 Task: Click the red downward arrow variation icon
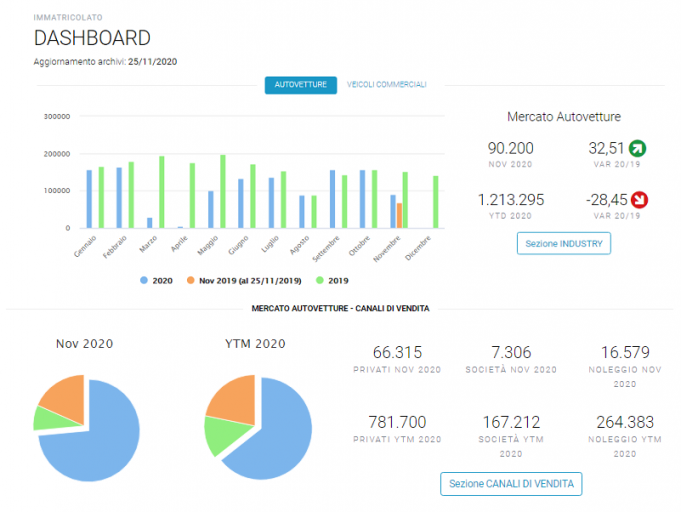[639, 200]
